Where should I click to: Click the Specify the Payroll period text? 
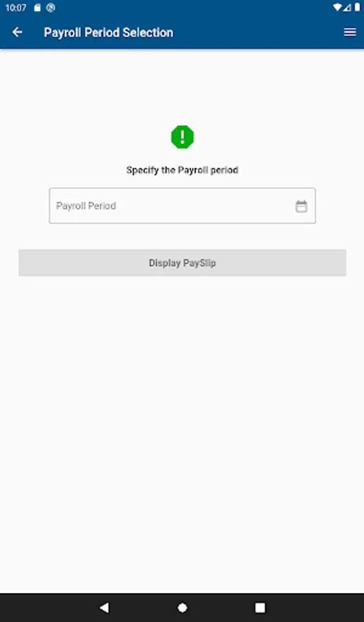pos(182,170)
